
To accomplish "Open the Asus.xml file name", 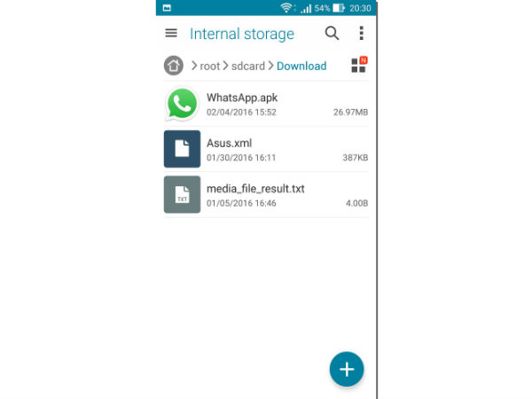I will click(x=229, y=143).
